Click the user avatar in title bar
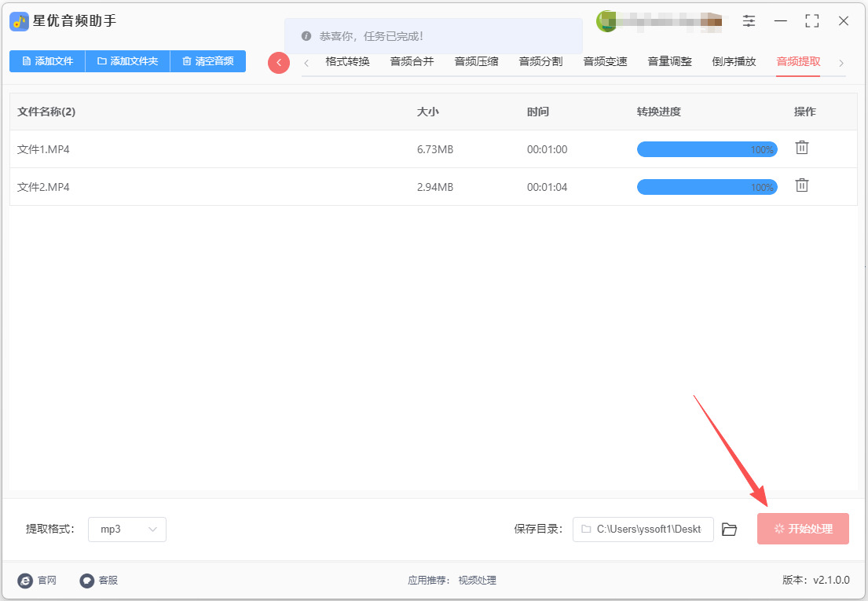The image size is (868, 601). point(606,21)
